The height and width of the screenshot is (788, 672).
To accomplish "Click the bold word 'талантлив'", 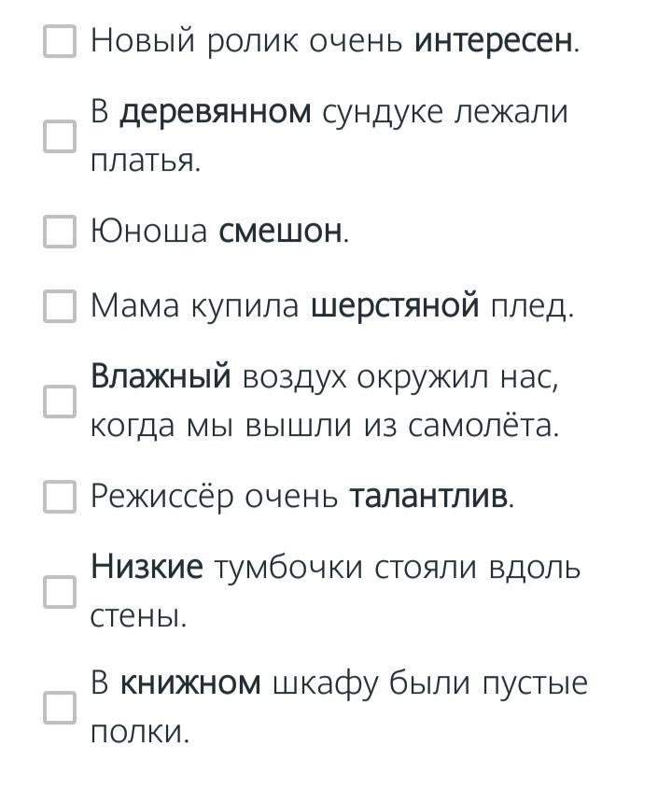I will [x=429, y=497].
